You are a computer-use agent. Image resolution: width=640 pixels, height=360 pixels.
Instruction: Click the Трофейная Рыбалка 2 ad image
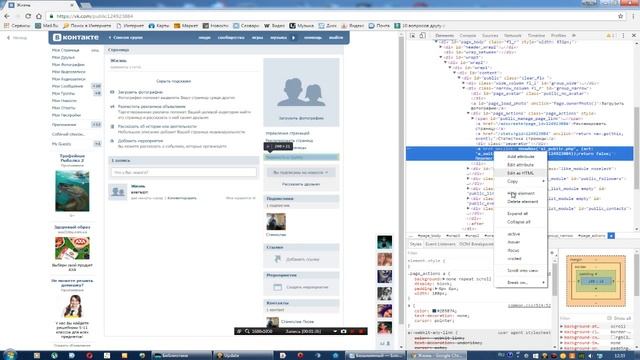pyautogui.click(x=72, y=191)
